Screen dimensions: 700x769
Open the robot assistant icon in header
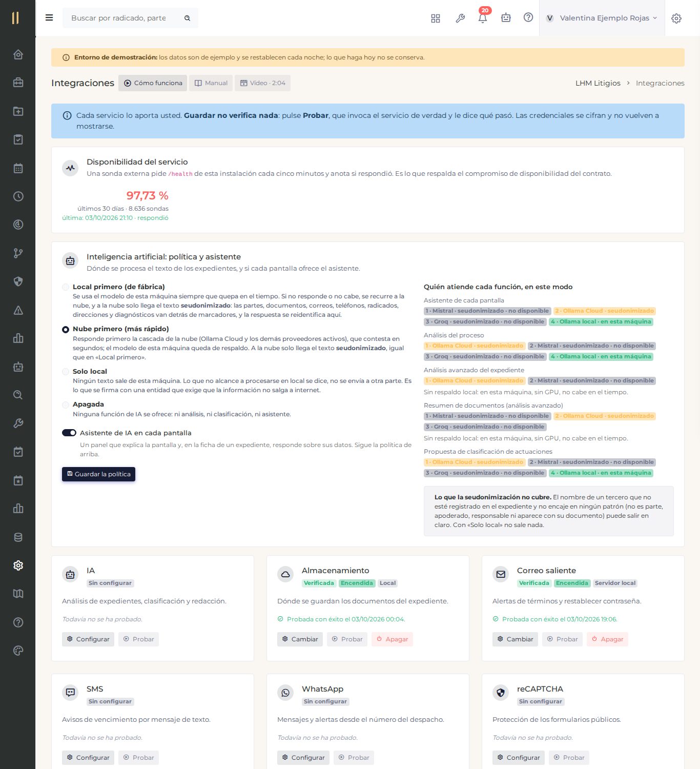click(506, 18)
